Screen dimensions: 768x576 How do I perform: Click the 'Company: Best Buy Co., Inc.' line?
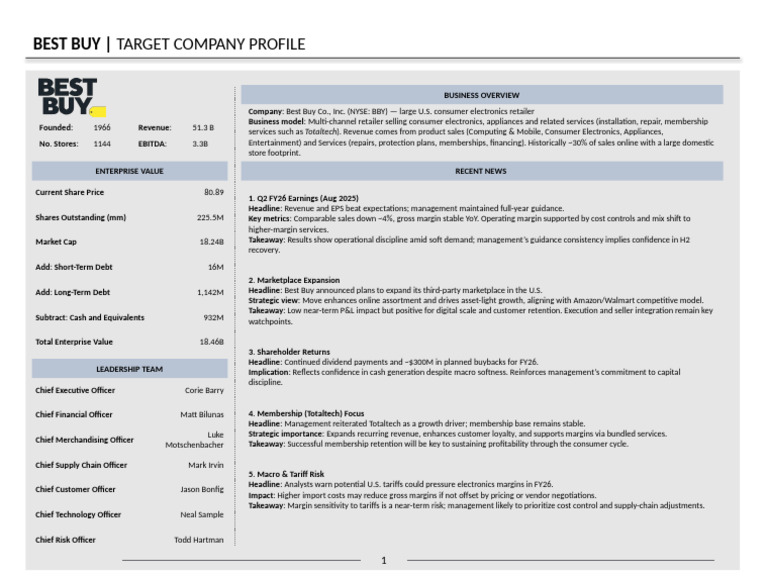[391, 111]
